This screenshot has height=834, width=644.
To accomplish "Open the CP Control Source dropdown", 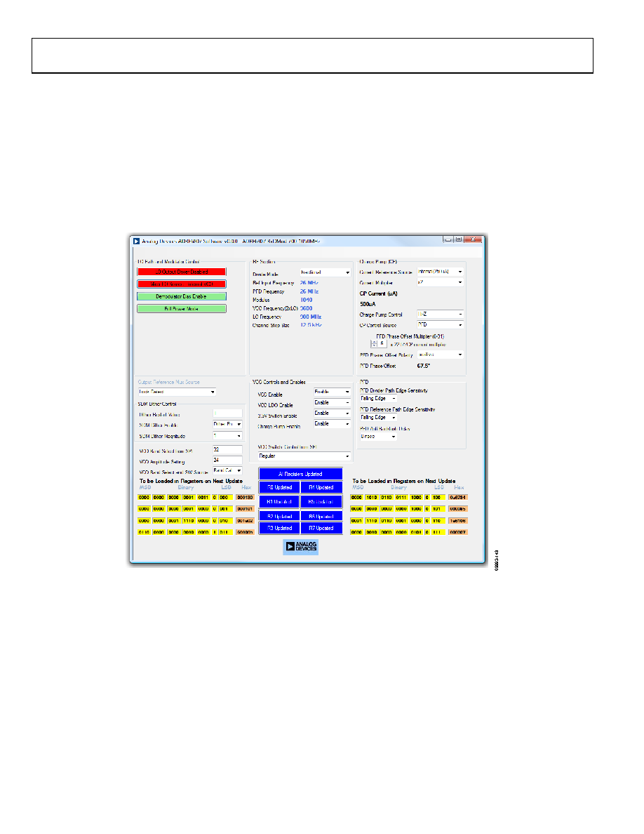I will (x=440, y=324).
